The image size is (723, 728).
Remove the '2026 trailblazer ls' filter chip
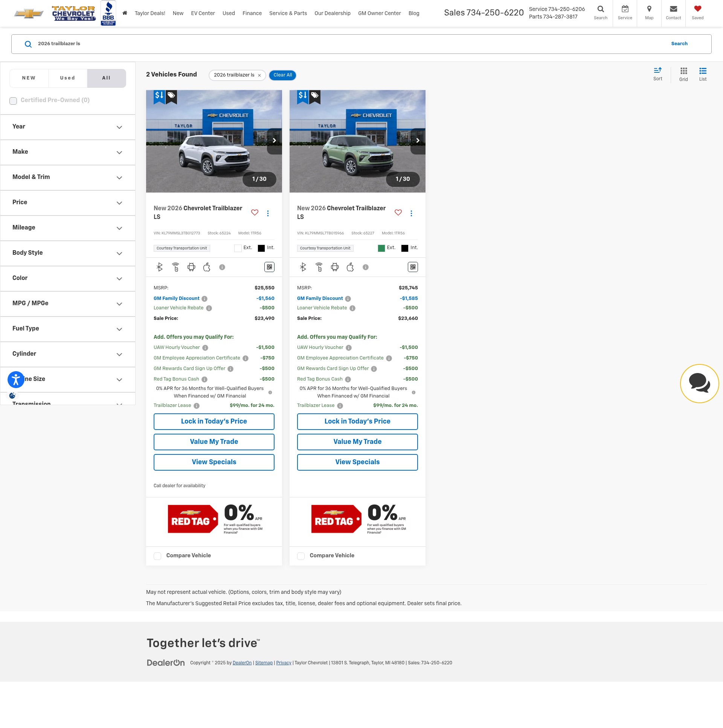coord(259,75)
